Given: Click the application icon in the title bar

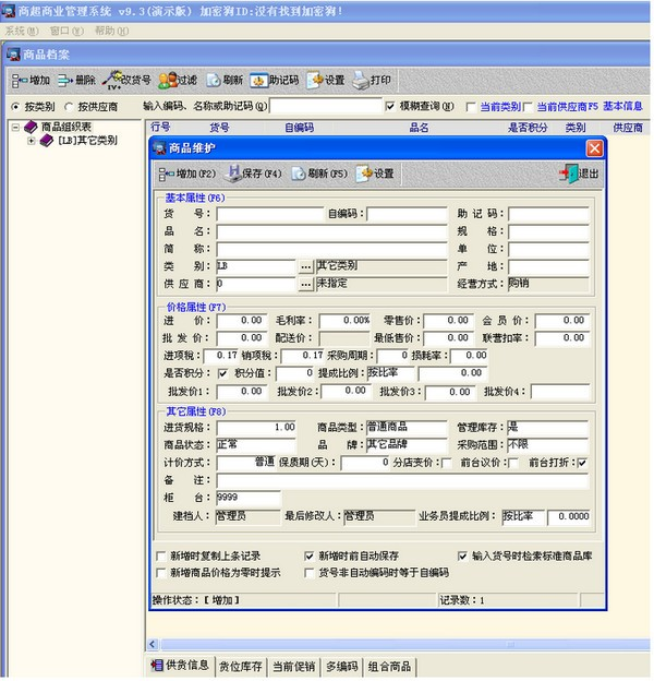Looking at the screenshot, I should pyautogui.click(x=8, y=11).
